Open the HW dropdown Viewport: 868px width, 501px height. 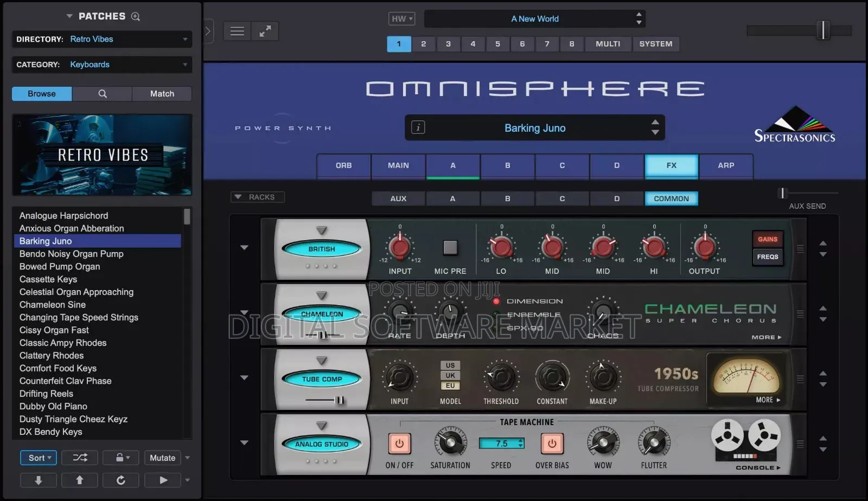coord(401,19)
